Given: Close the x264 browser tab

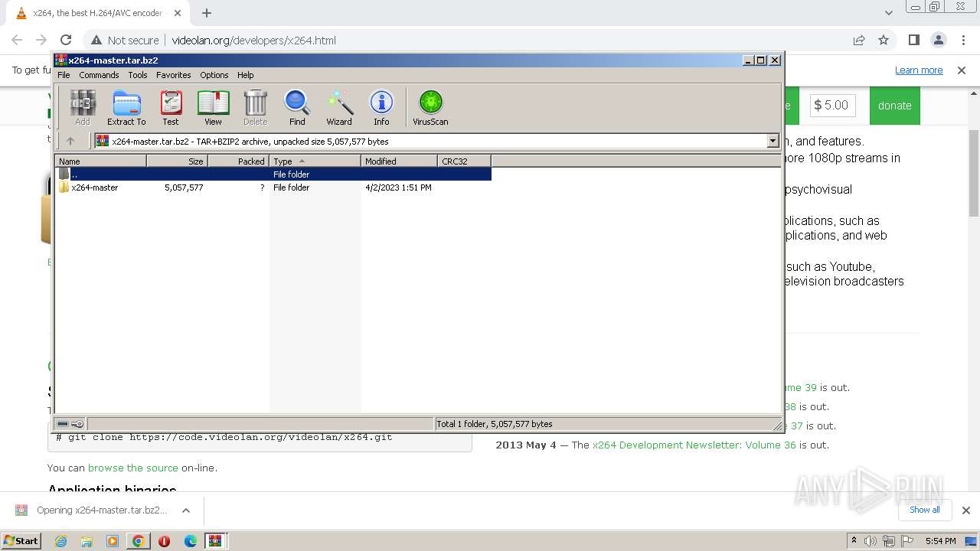Looking at the screenshot, I should coord(177,13).
